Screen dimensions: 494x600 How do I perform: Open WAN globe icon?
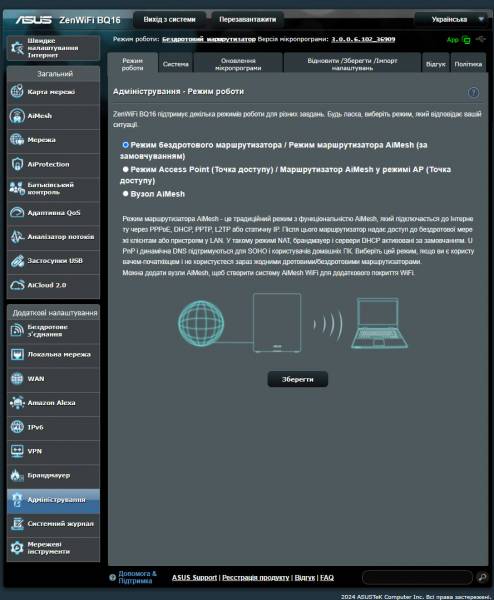pos(17,378)
